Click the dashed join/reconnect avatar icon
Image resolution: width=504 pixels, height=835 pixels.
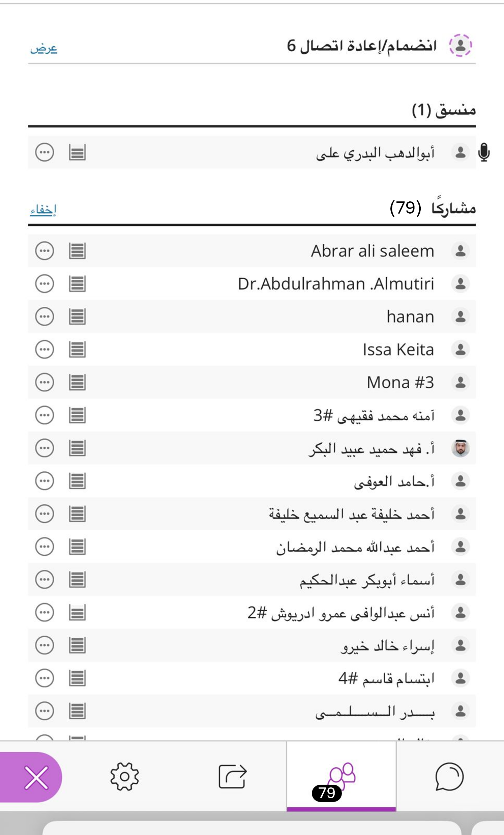[x=460, y=46]
